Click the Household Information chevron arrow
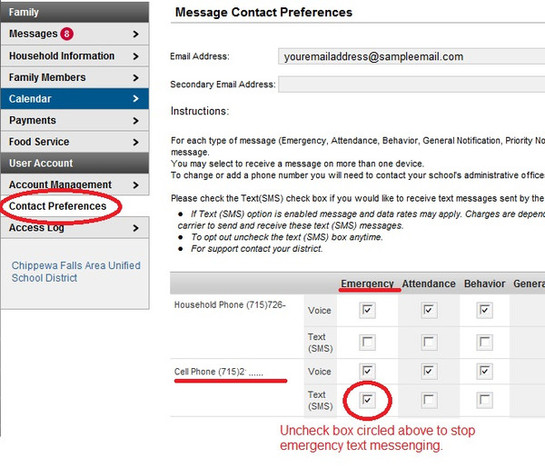This screenshot has width=545, height=468. (x=136, y=56)
